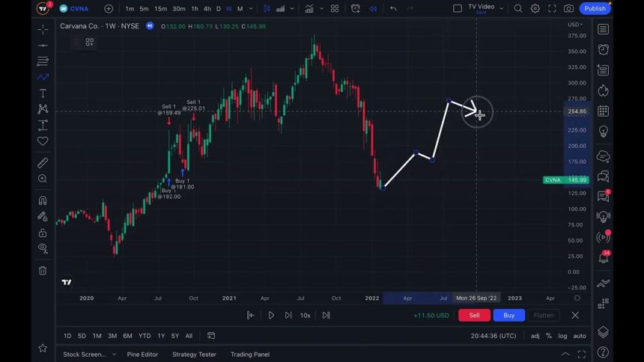
Task: Open the help center question icon
Action: point(604,352)
